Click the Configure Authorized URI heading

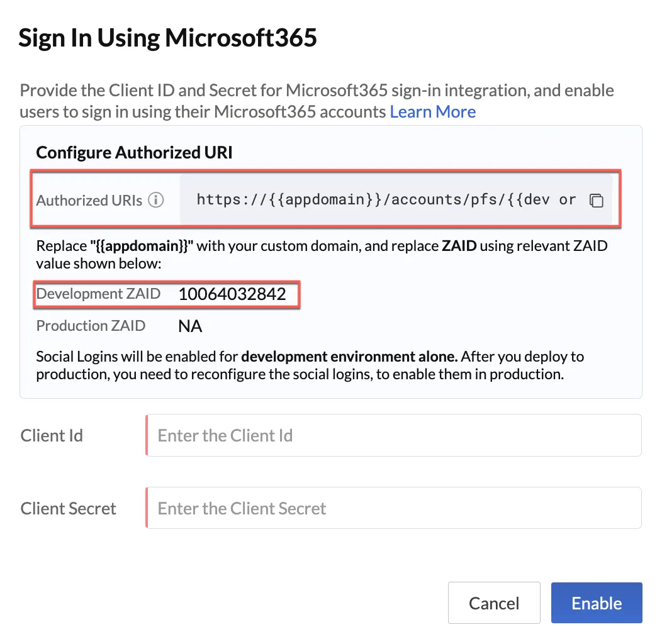(134, 152)
